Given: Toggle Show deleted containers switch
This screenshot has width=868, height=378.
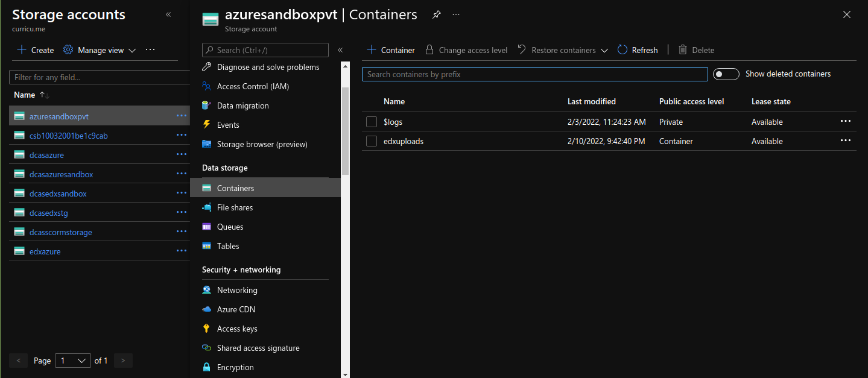Looking at the screenshot, I should click(x=726, y=74).
